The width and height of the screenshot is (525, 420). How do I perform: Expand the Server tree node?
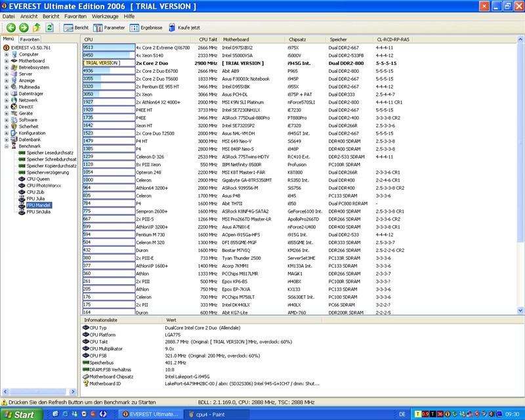7,74
